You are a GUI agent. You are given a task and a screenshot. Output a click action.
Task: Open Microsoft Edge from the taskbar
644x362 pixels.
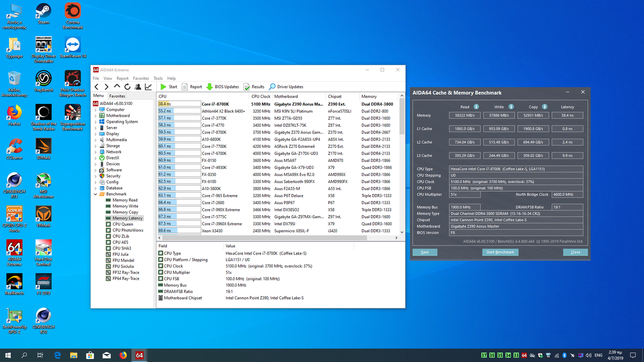[x=57, y=355]
